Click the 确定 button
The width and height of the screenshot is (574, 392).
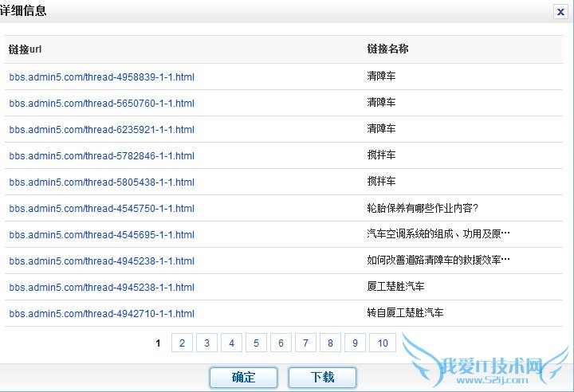pyautogui.click(x=243, y=378)
